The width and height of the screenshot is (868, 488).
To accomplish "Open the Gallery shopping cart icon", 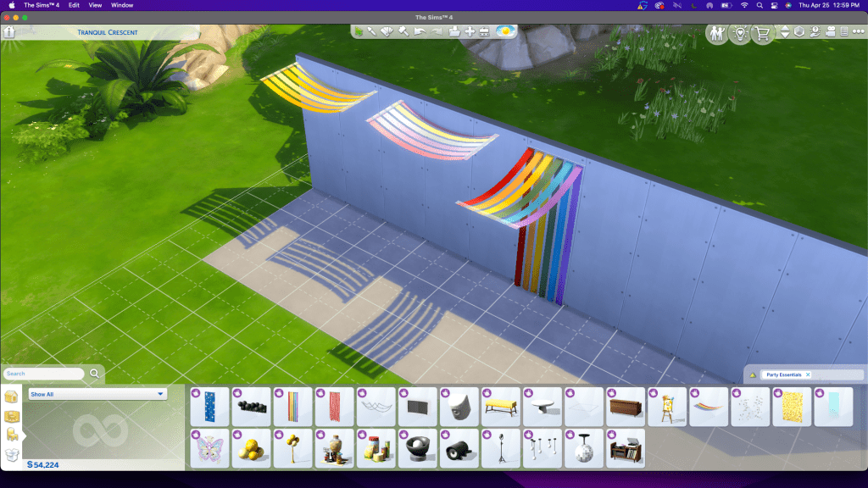I will tap(761, 33).
